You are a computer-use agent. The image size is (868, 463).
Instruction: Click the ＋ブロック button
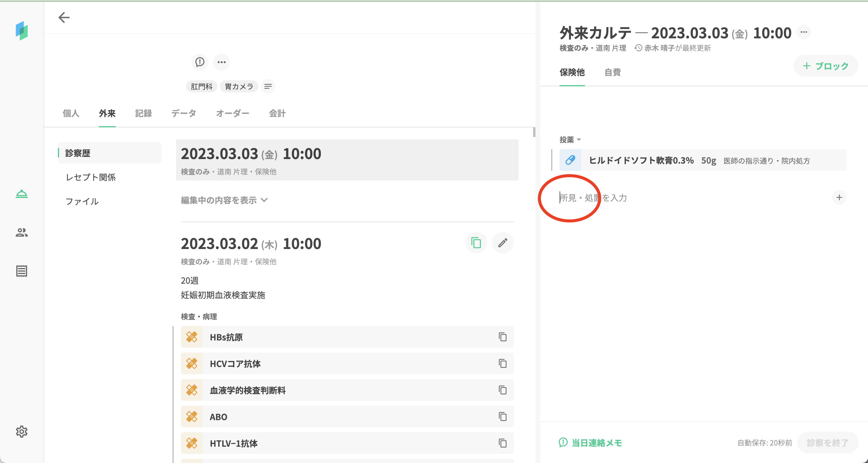(x=825, y=66)
